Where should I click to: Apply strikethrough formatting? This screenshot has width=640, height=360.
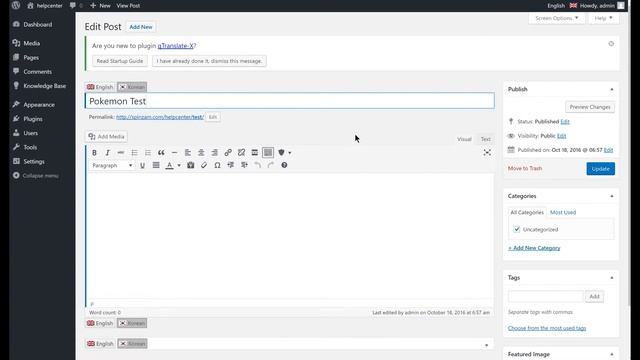pyautogui.click(x=121, y=153)
